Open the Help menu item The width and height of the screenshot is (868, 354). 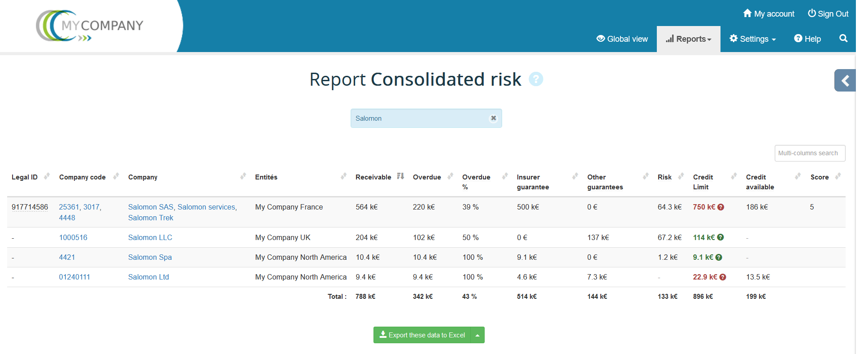pos(807,39)
